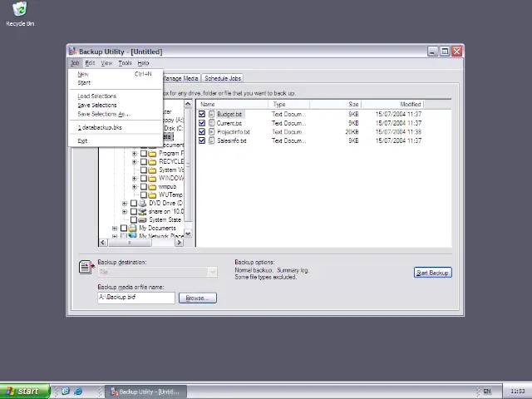Image resolution: width=532 pixels, height=399 pixels.
Task: Expand the Program Files tree node
Action: [135, 153]
